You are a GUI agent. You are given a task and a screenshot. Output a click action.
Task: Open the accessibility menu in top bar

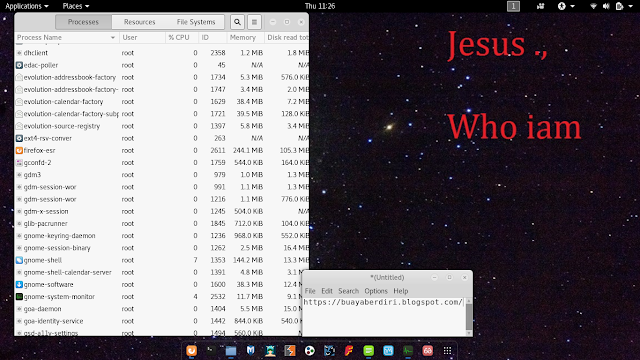pos(566,6)
